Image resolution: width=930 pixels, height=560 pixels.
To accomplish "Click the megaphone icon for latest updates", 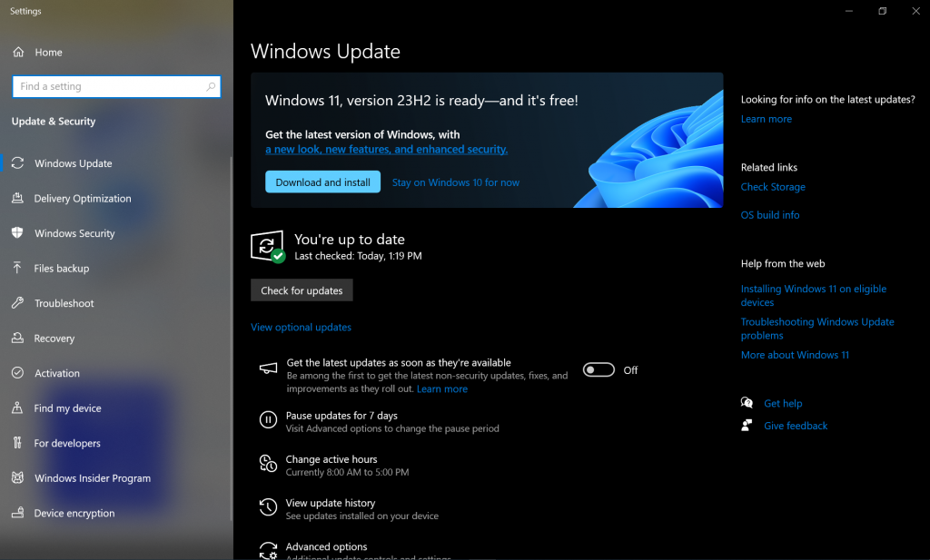I will point(268,368).
